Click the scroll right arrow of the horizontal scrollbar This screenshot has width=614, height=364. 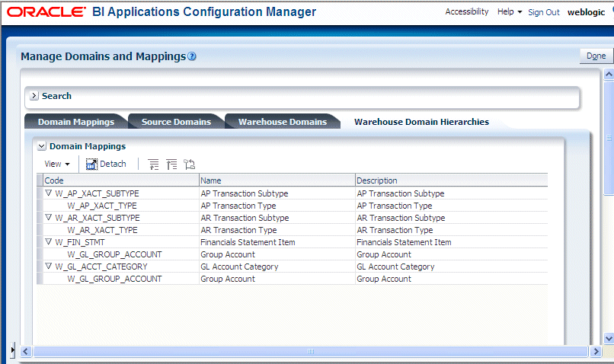596,352
